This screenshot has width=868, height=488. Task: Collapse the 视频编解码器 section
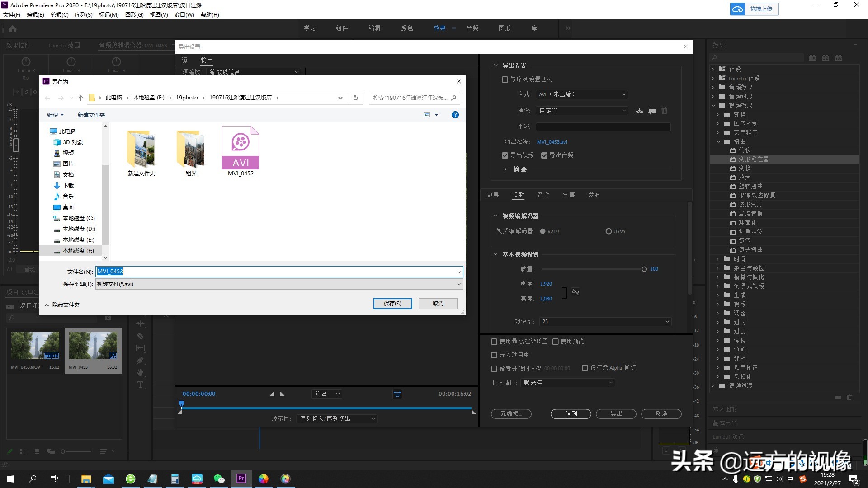[495, 216]
